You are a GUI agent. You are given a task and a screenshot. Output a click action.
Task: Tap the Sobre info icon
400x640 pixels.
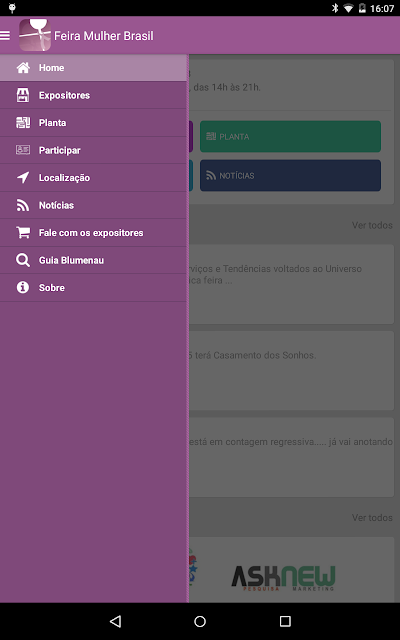(x=23, y=287)
